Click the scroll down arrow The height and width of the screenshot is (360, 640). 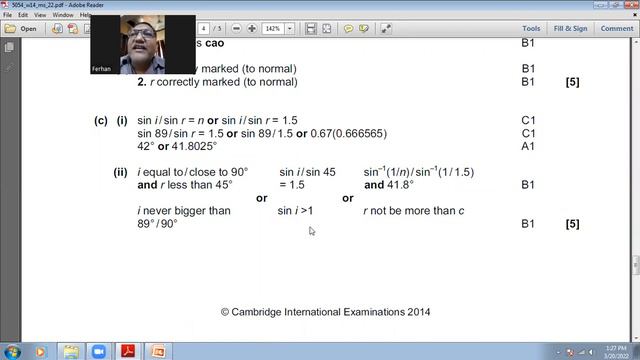pyautogui.click(x=636, y=338)
